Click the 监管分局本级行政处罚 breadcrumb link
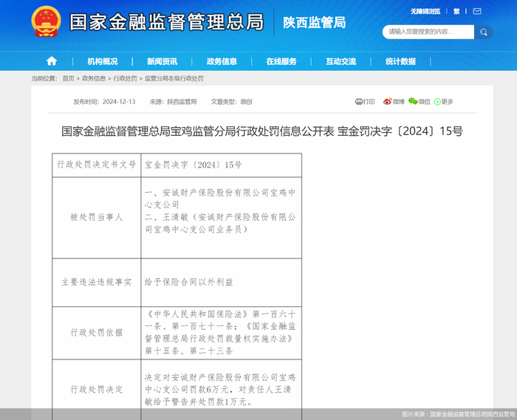The width and height of the screenshot is (517, 420). pos(174,78)
